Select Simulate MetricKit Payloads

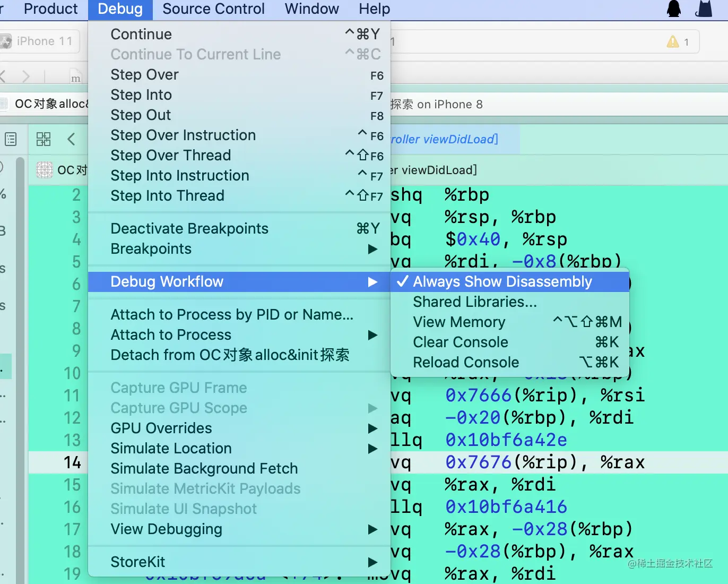coord(239,488)
